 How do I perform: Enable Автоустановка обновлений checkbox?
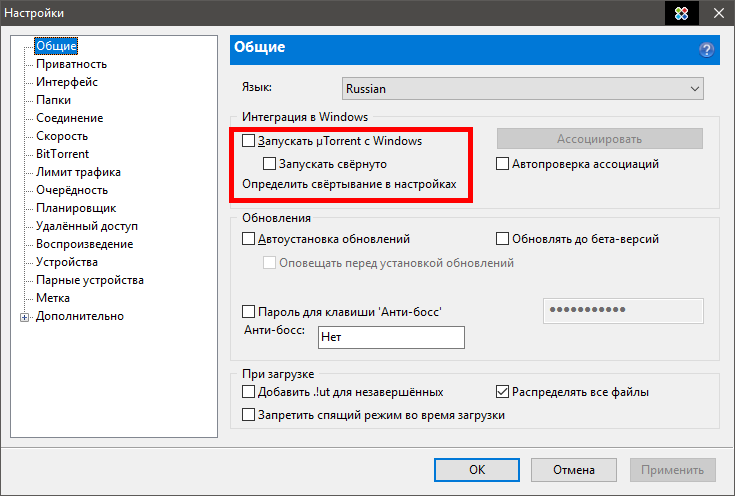[248, 239]
